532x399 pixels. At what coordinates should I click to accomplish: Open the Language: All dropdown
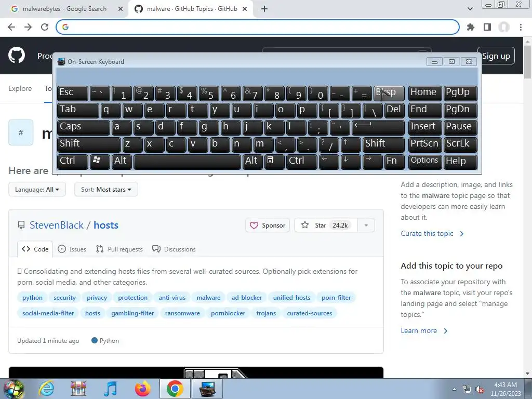(37, 189)
